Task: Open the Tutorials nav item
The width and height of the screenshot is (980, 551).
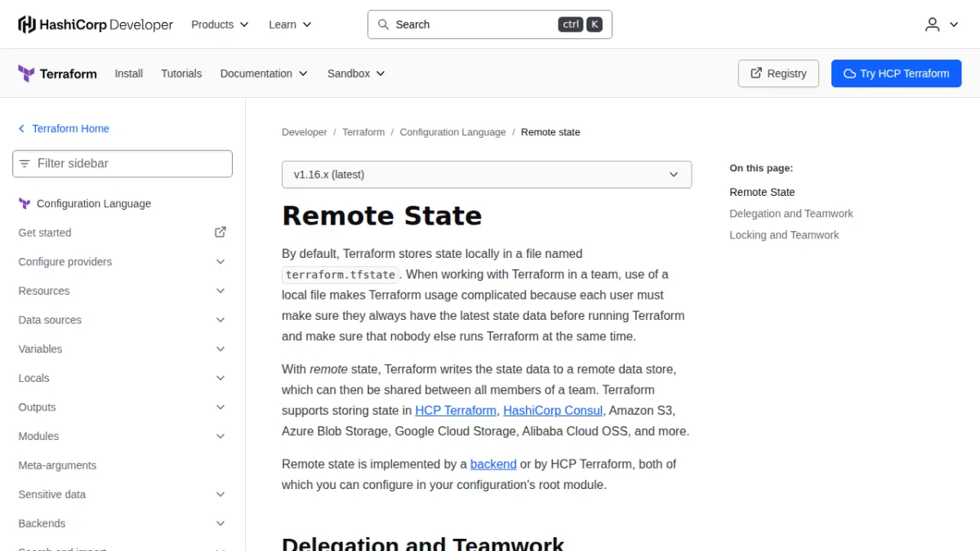Action: point(181,73)
